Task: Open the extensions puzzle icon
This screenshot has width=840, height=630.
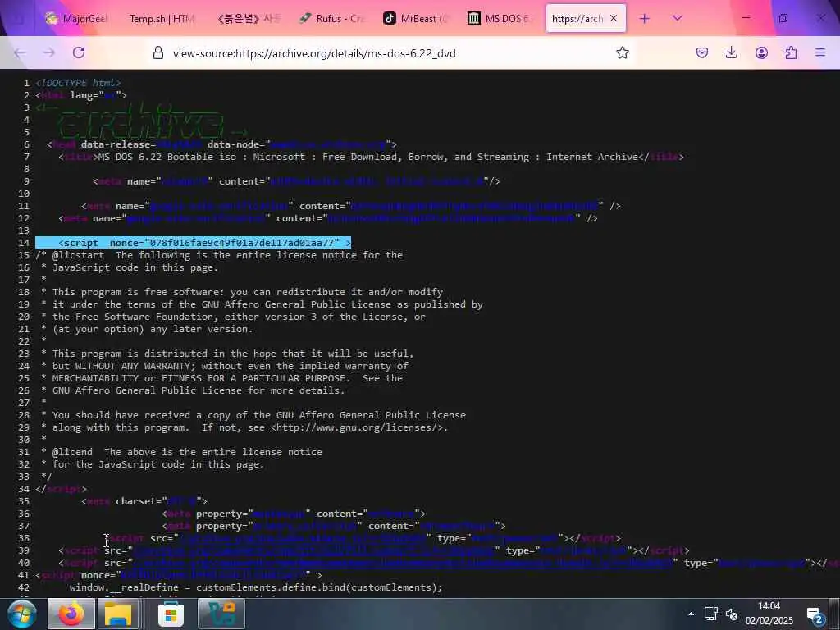Action: coord(791,52)
